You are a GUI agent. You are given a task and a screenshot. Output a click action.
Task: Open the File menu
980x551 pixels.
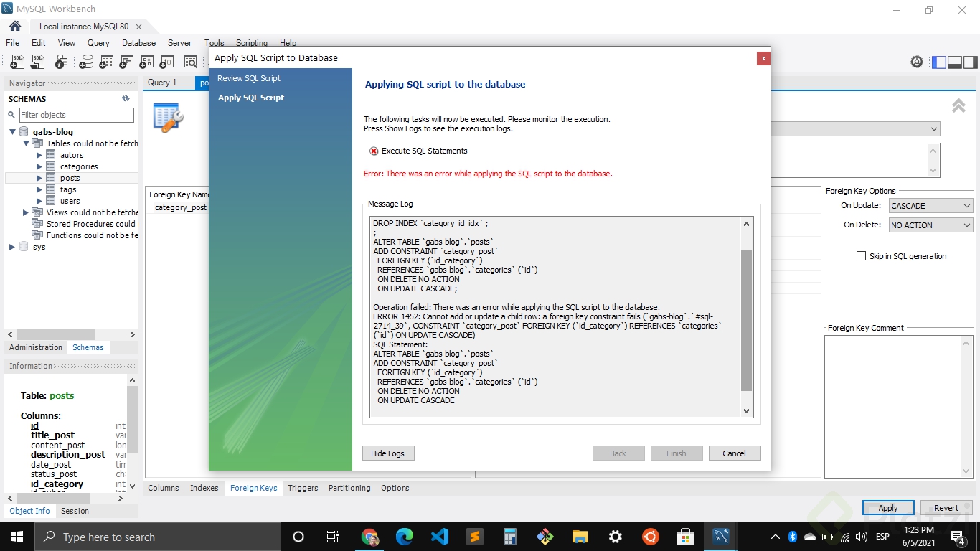click(x=13, y=43)
